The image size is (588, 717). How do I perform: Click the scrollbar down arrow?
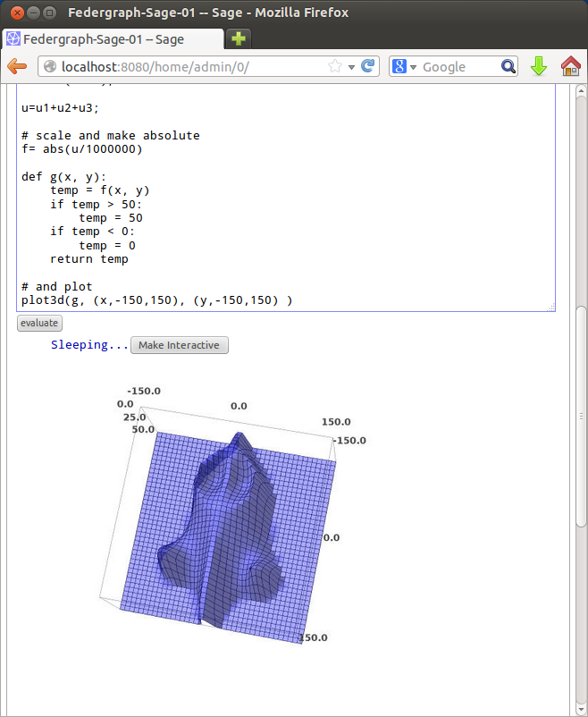(x=580, y=709)
